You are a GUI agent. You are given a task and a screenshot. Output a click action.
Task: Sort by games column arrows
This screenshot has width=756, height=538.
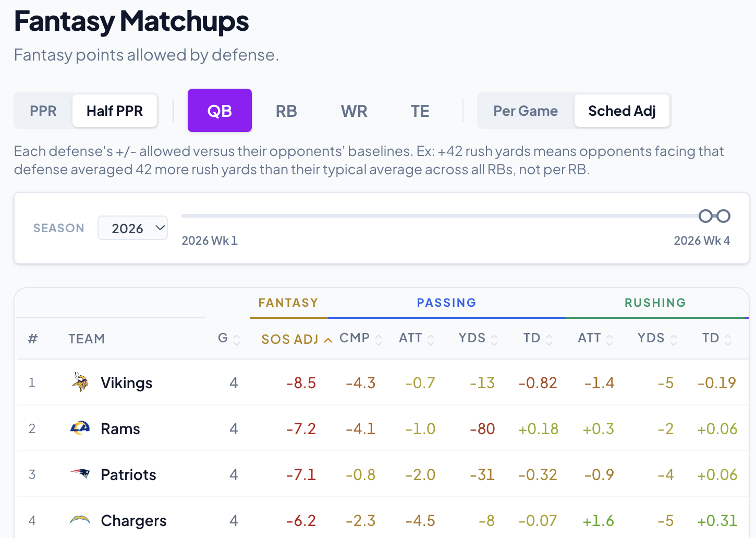tap(237, 340)
